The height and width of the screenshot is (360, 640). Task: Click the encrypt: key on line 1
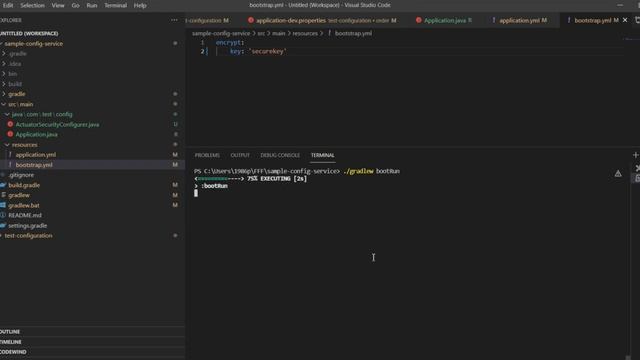pos(230,42)
